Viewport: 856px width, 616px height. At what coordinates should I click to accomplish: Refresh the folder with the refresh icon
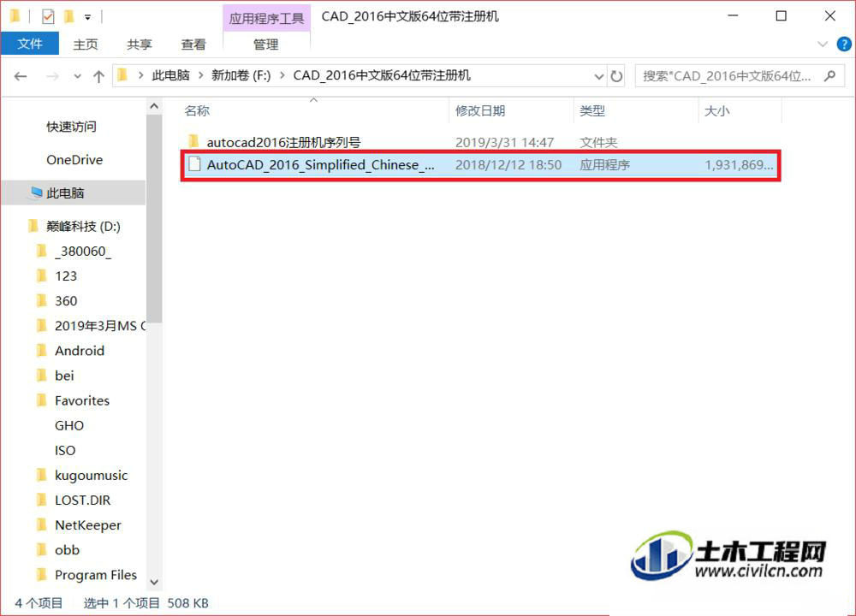616,76
